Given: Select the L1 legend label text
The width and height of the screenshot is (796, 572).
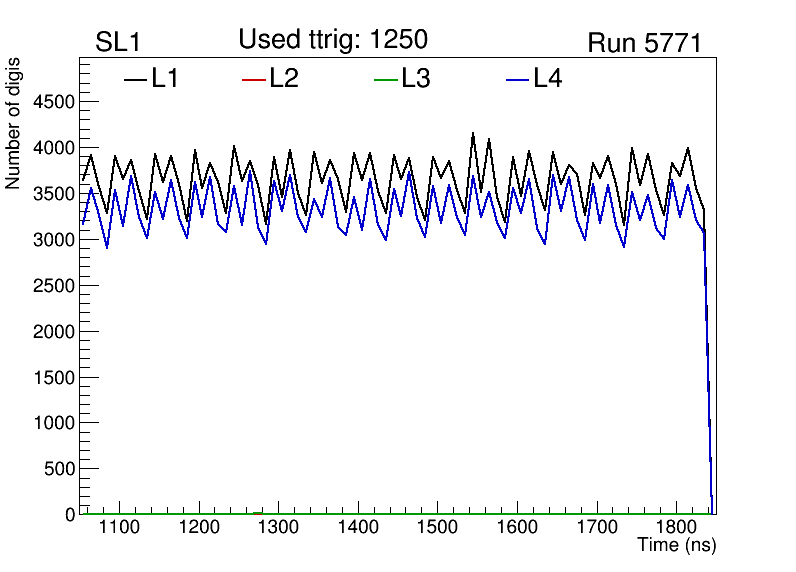Looking at the screenshot, I should pos(165,78).
